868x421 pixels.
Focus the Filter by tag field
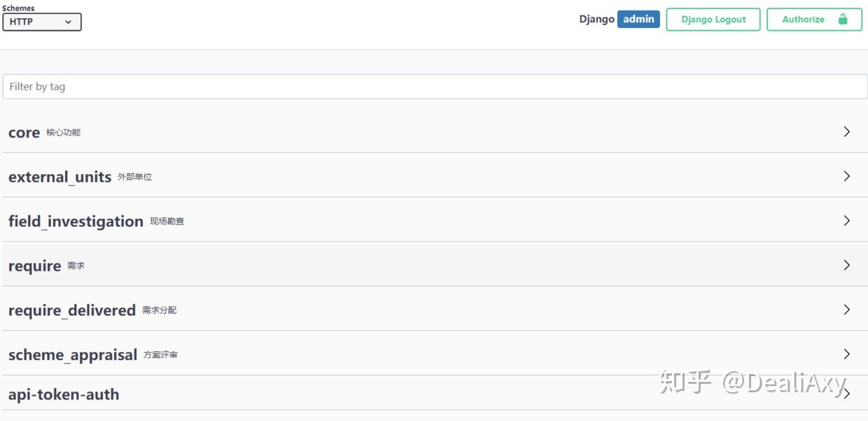(x=435, y=87)
